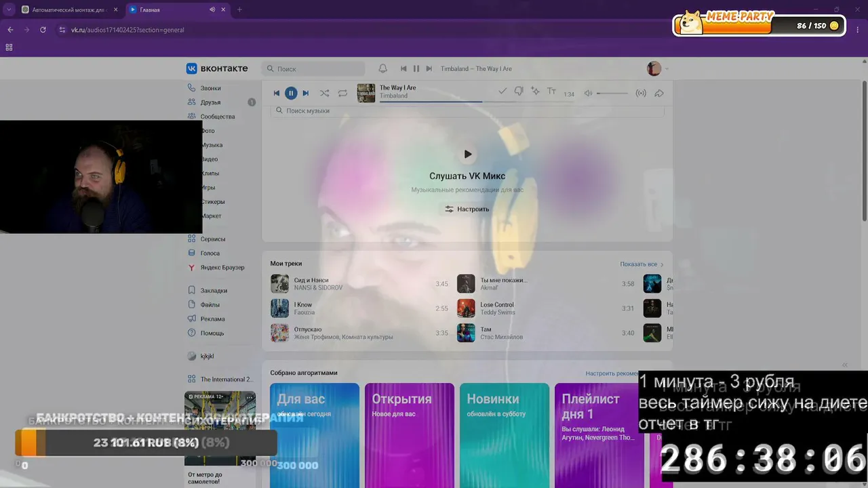868x488 pixels.
Task: Share the current track with arrow icon
Action: [x=658, y=94]
